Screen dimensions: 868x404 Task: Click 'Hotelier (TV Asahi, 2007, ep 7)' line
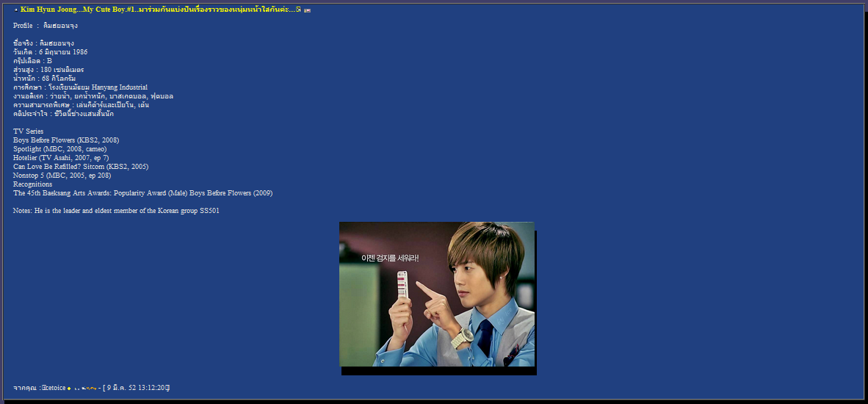click(x=61, y=158)
